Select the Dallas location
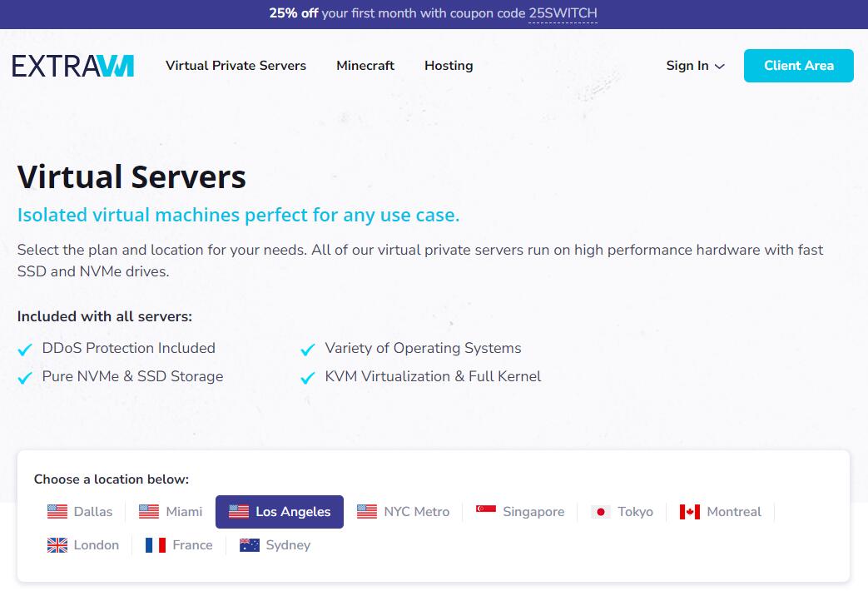 pos(80,512)
